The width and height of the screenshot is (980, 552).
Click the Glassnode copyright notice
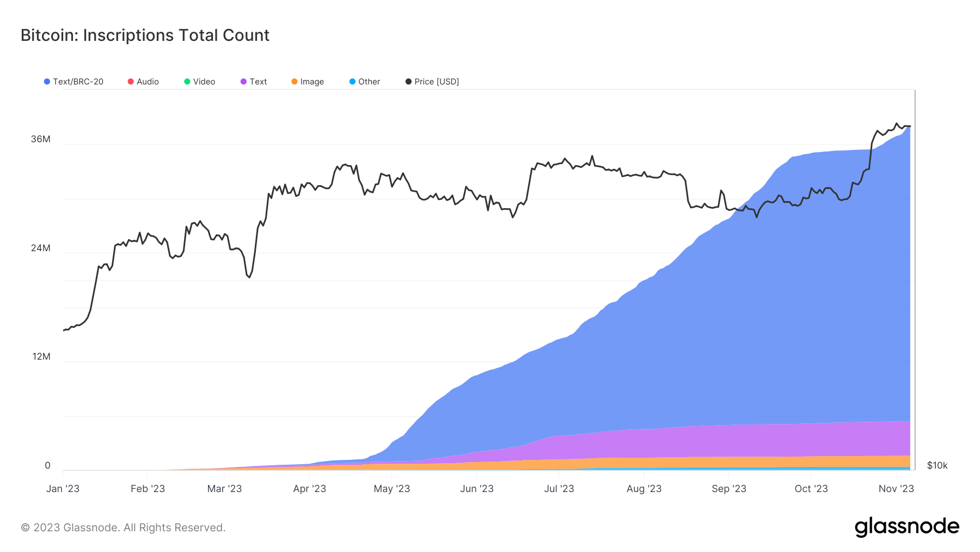pos(123,527)
